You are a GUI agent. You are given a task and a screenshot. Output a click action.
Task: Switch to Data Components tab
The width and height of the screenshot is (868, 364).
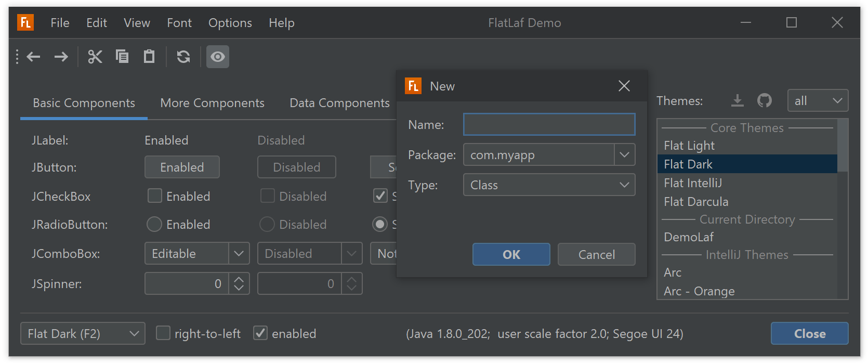coord(339,103)
